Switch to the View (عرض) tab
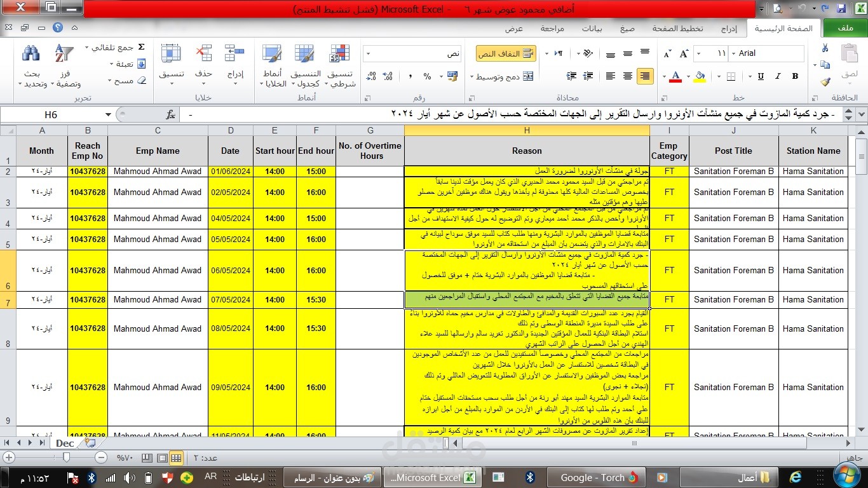This screenshot has width=868, height=488. pos(514,29)
